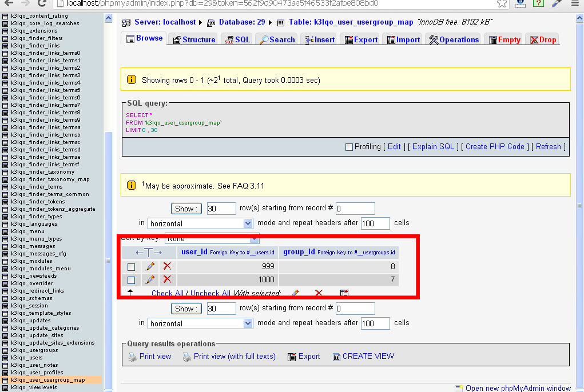584x392 pixels.
Task: Check the row checkbox for user_id 999
Action: [132, 267]
